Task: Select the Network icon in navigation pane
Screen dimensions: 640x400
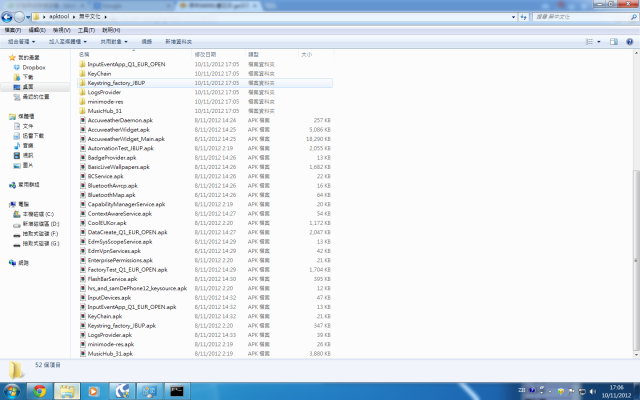Action: coord(12,263)
